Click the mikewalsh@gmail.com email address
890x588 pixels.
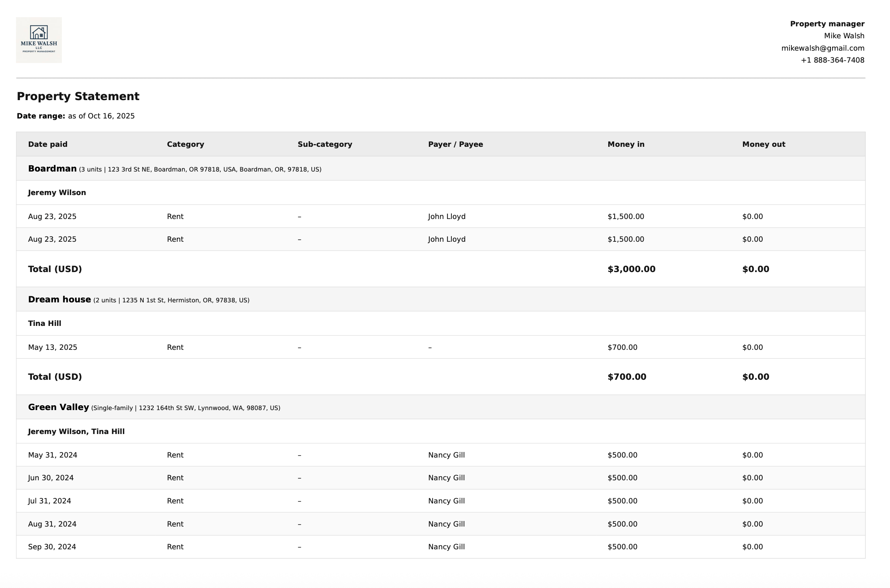(x=823, y=48)
